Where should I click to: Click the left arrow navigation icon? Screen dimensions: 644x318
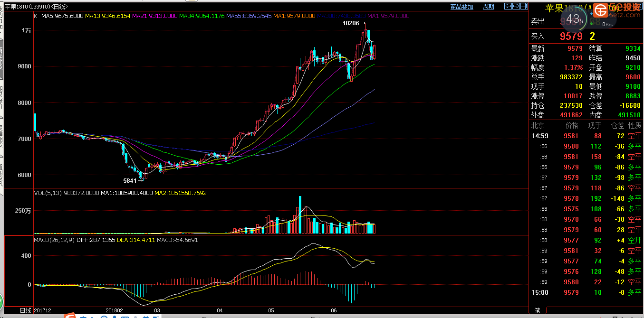tap(508, 7)
